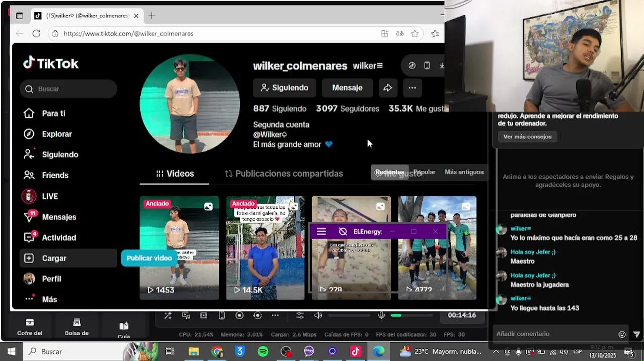644x361 pixels.
Task: Sort videos by Popular
Action: (425, 172)
